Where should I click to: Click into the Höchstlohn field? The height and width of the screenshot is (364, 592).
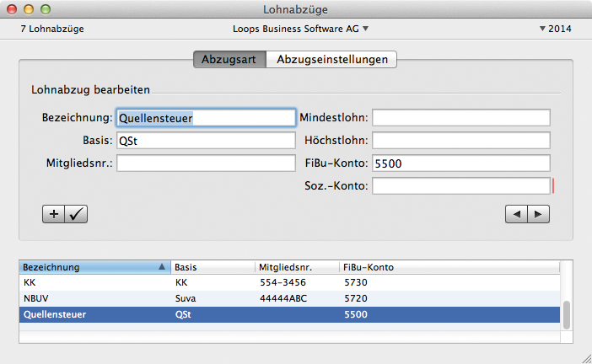tap(460, 141)
